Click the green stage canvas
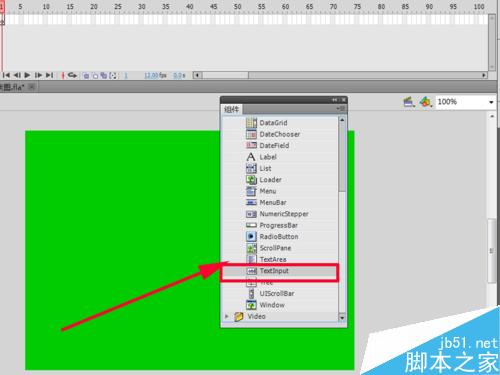 pos(123,250)
